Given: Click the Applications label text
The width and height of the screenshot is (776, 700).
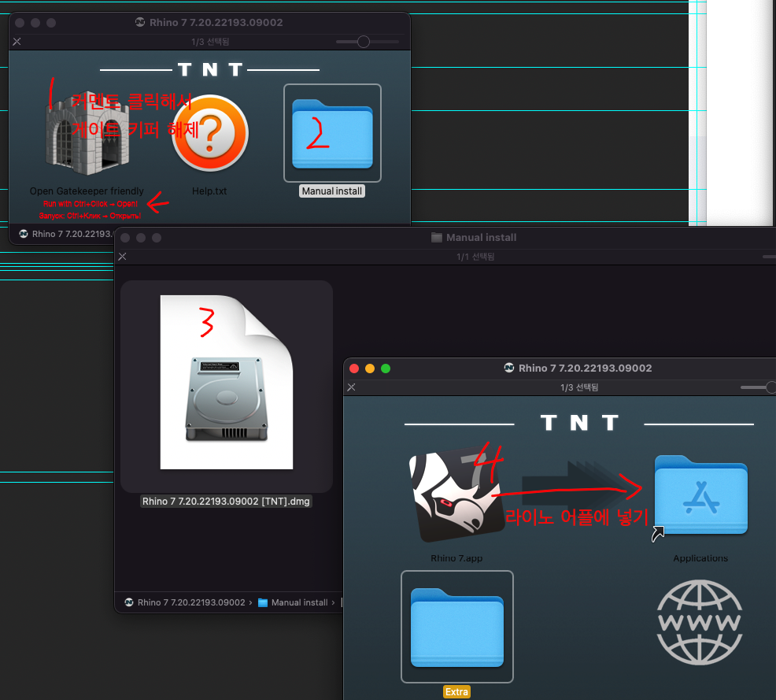Looking at the screenshot, I should [700, 558].
